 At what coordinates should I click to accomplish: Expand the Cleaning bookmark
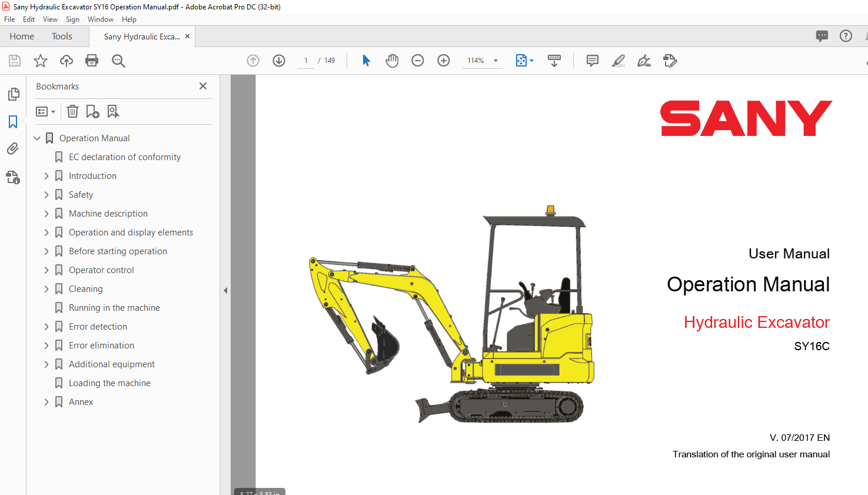[46, 289]
